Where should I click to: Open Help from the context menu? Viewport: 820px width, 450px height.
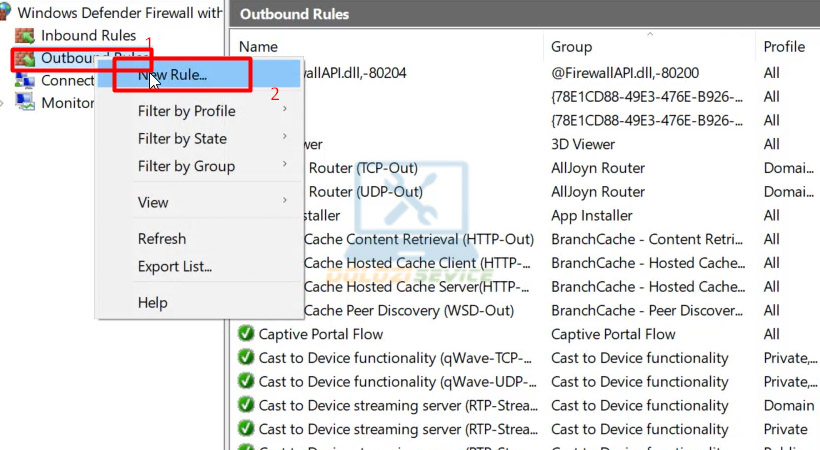(153, 302)
